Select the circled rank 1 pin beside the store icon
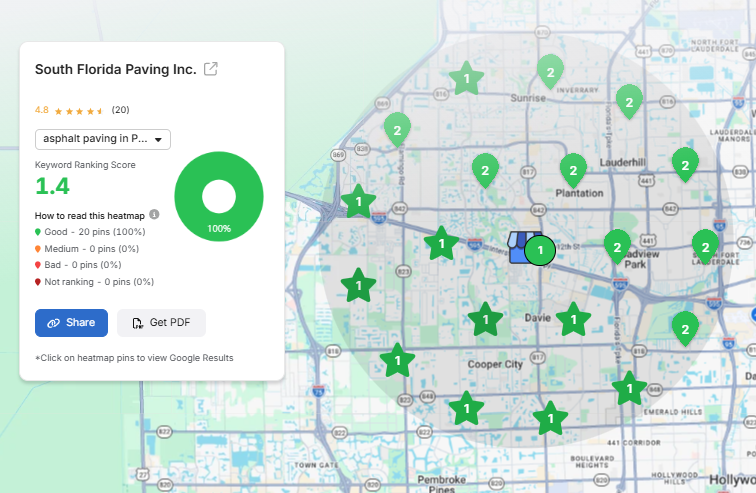Viewport: 756px width, 493px height. click(540, 250)
